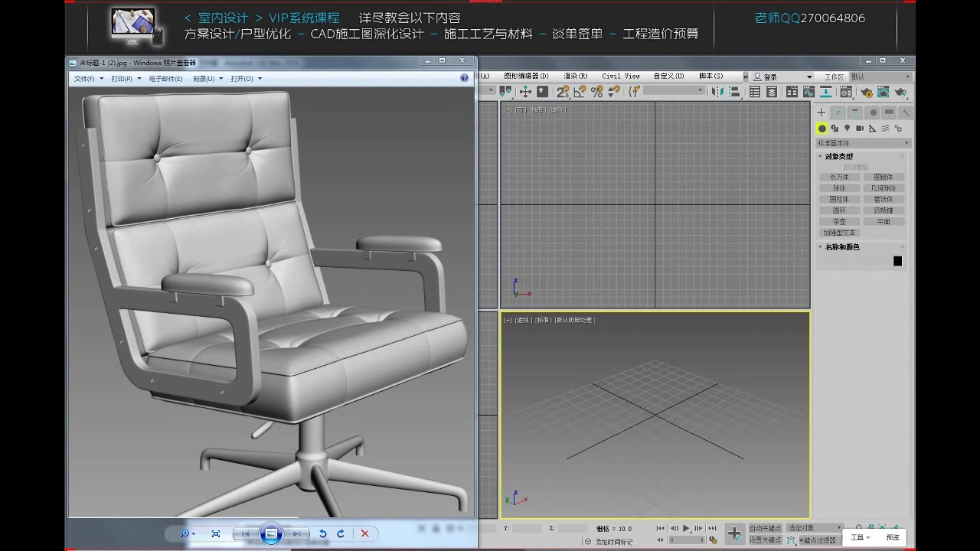Screen dimensions: 980x551
Task: Click the 球体 sphere button
Action: click(839, 188)
